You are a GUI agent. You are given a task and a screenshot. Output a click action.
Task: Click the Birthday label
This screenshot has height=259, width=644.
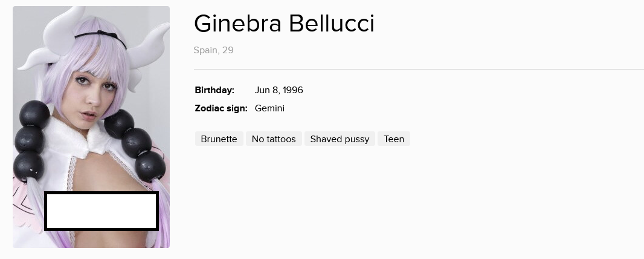click(x=214, y=90)
